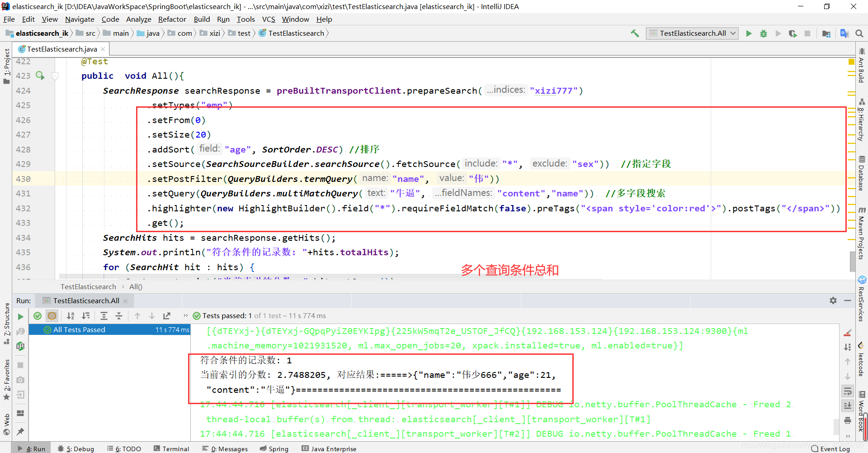
Task: Click the editor vertical scrollbar thumb
Action: point(852,261)
